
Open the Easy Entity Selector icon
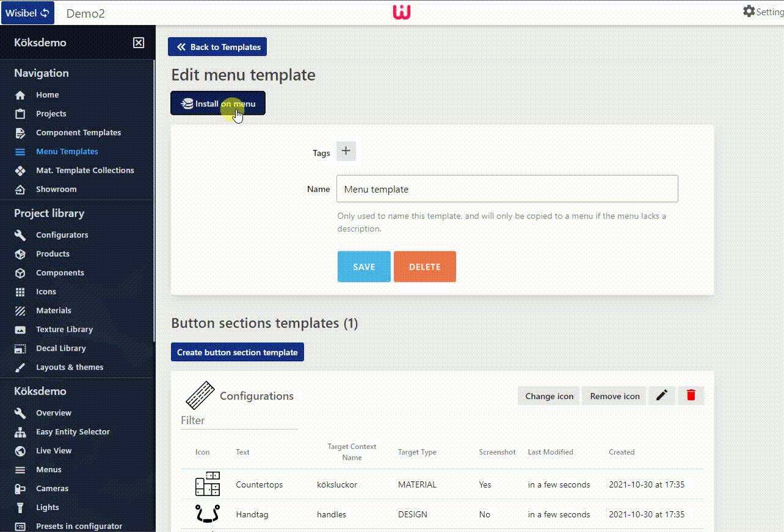click(x=21, y=431)
